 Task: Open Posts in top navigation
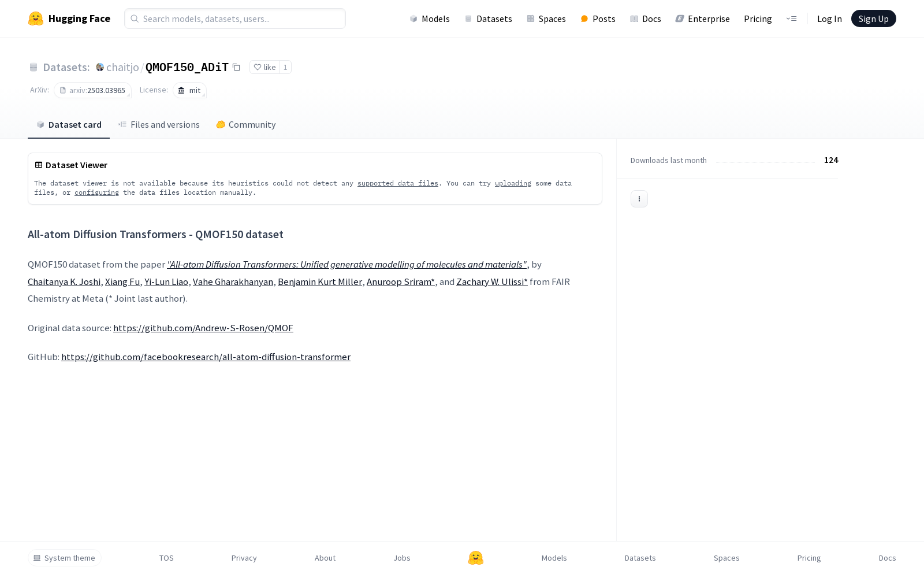click(x=598, y=18)
